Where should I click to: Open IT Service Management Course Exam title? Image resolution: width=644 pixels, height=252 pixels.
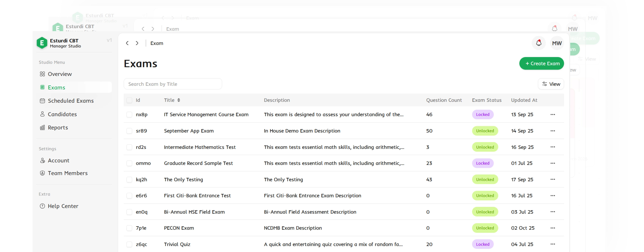pos(206,114)
